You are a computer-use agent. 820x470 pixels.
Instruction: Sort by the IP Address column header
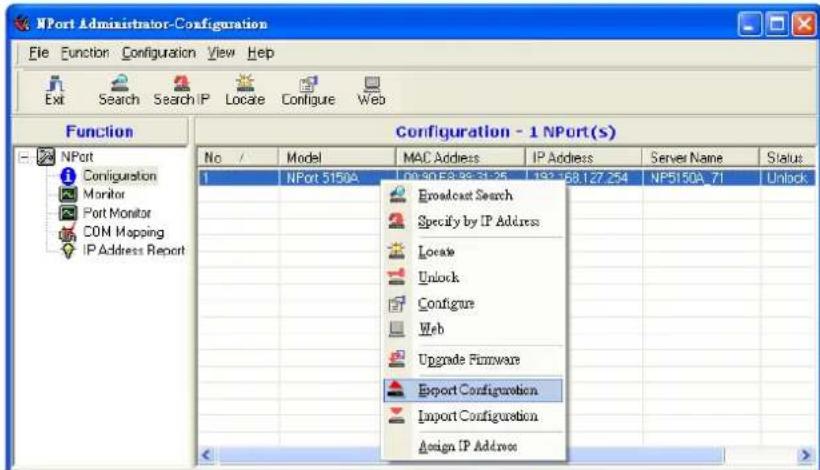(584, 157)
